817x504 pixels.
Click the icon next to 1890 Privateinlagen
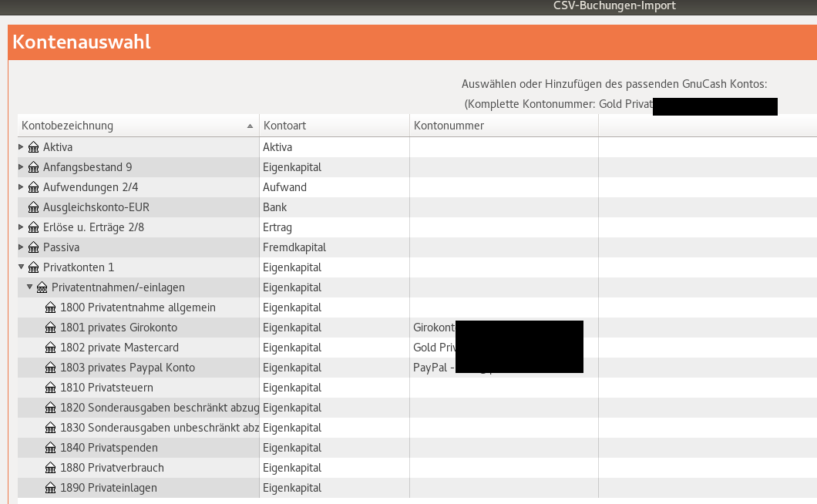pos(51,489)
